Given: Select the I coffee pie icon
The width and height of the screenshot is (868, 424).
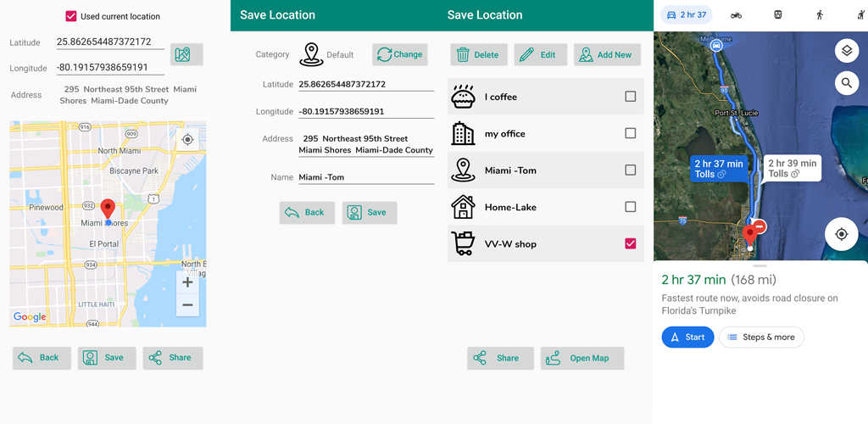Looking at the screenshot, I should (464, 97).
